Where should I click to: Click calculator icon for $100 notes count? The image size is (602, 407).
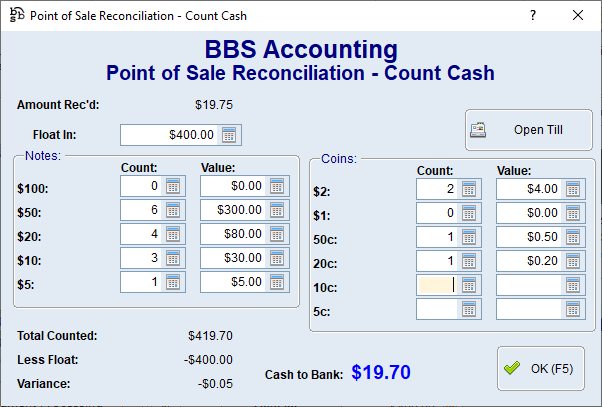coord(172,186)
